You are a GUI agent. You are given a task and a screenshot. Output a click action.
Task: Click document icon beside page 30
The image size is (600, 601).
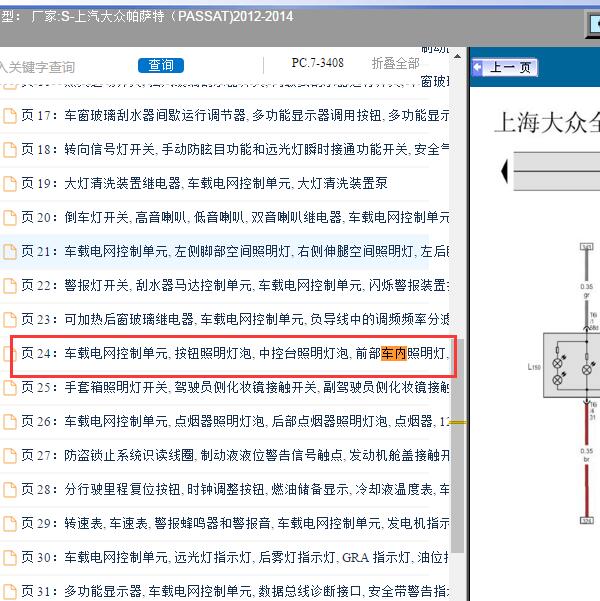10,558
